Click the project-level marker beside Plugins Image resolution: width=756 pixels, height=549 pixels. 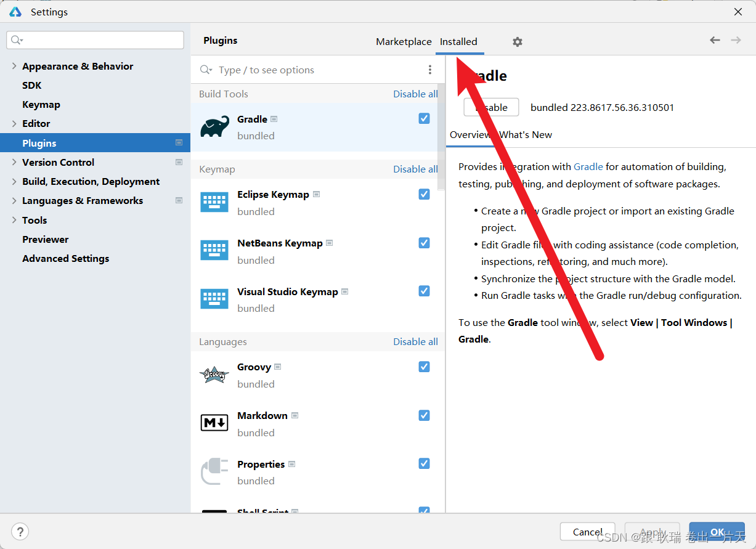click(179, 143)
